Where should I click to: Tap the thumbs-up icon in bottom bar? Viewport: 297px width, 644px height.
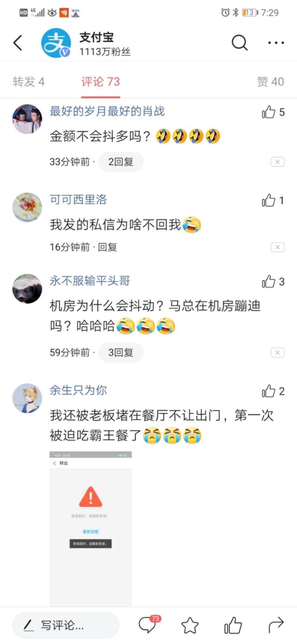pyautogui.click(x=233, y=625)
